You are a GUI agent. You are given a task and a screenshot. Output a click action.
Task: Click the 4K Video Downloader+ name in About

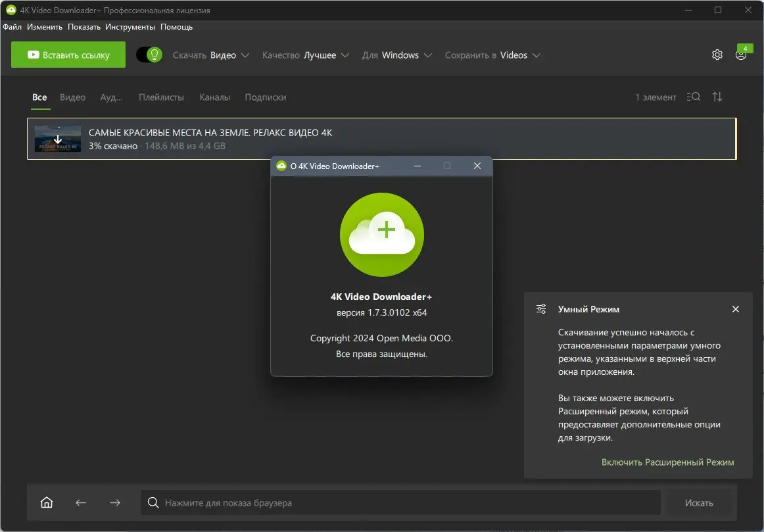(x=381, y=297)
